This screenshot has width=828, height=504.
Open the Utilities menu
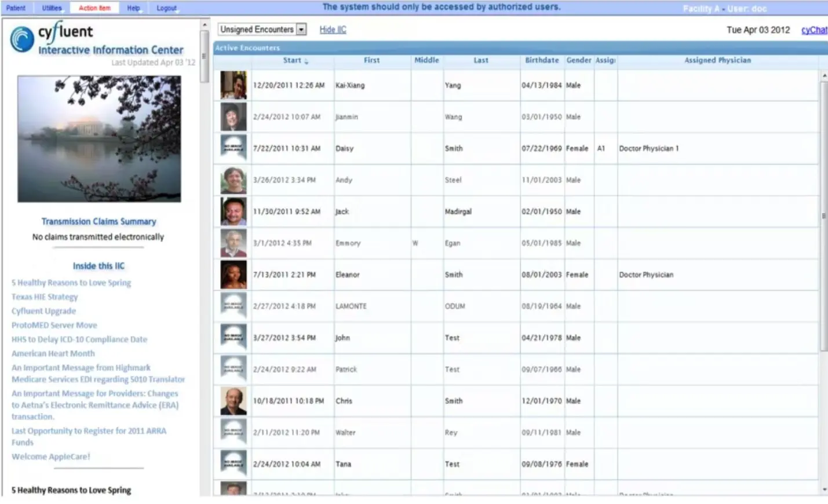pos(51,8)
